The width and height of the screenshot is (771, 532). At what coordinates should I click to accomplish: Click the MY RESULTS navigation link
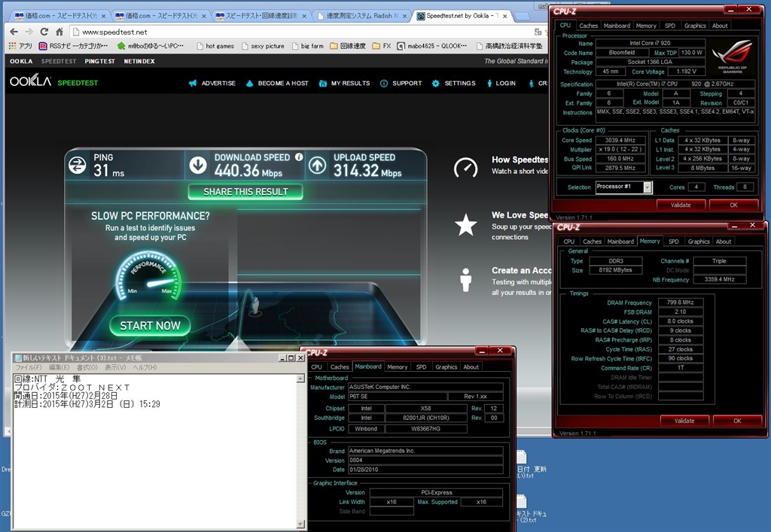tap(350, 83)
